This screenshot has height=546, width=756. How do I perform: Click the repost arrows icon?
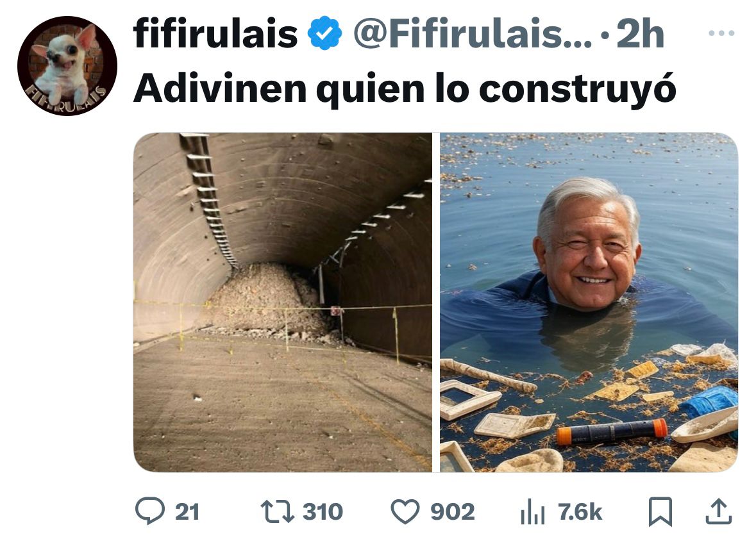click(277, 512)
